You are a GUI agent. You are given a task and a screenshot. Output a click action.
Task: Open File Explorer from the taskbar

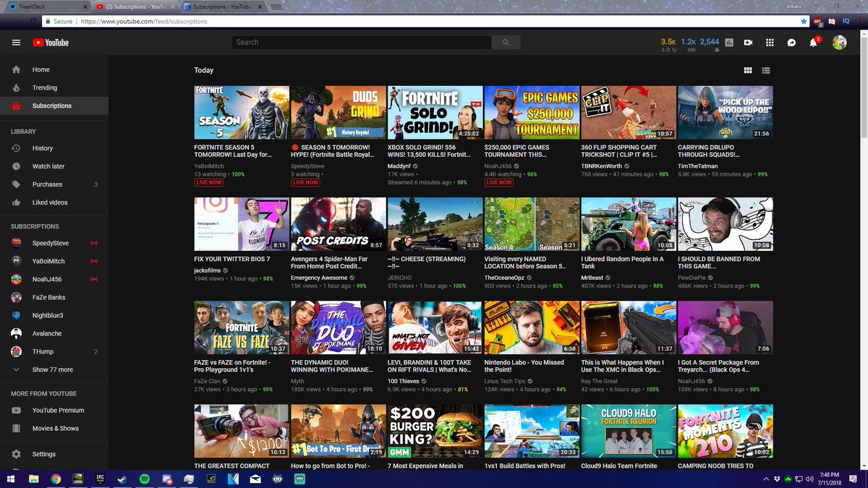[34, 479]
